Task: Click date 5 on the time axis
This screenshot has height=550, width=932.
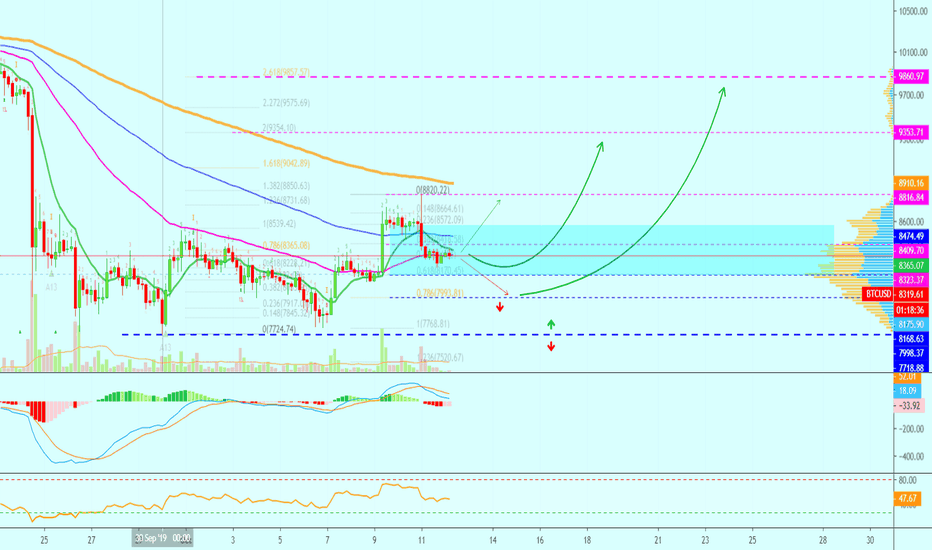Action: tap(280, 540)
